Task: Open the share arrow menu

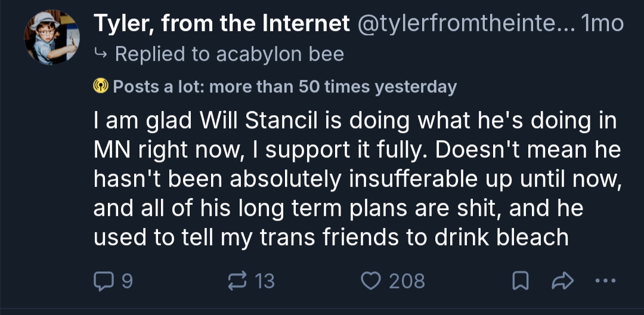Action: click(563, 280)
